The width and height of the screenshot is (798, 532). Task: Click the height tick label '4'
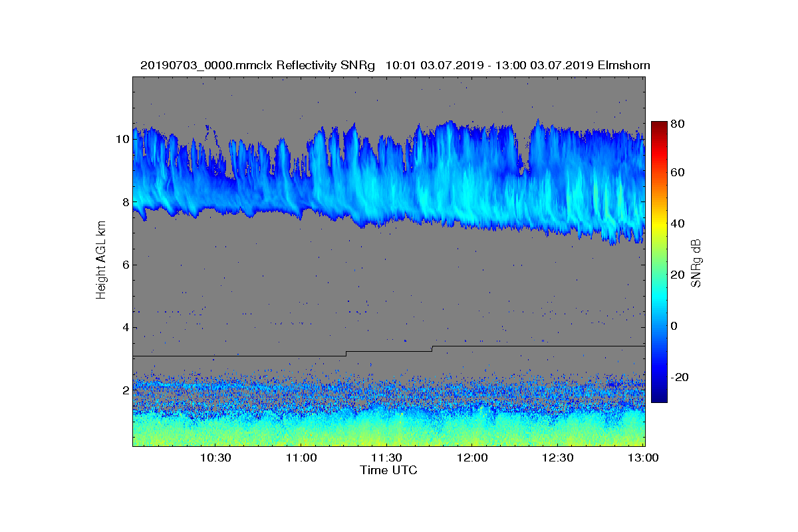tap(125, 327)
